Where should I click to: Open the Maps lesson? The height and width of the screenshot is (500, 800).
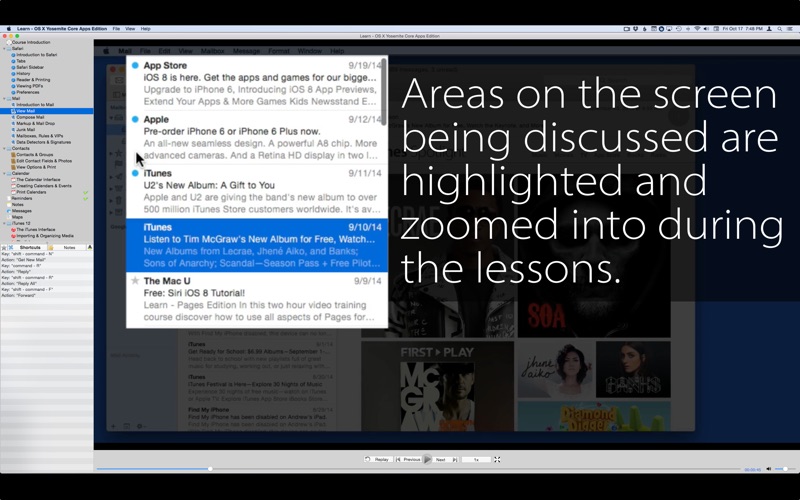[x=17, y=217]
